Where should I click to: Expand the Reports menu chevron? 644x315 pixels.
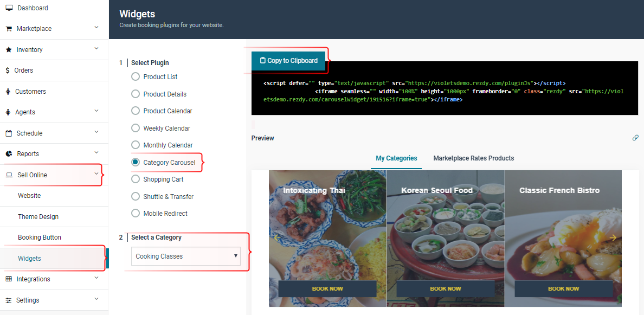(x=96, y=153)
